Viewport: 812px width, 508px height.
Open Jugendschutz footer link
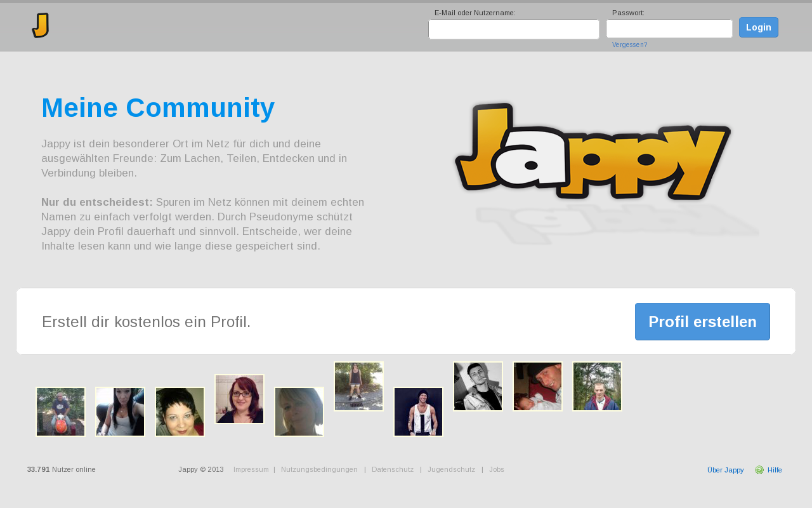(x=451, y=470)
